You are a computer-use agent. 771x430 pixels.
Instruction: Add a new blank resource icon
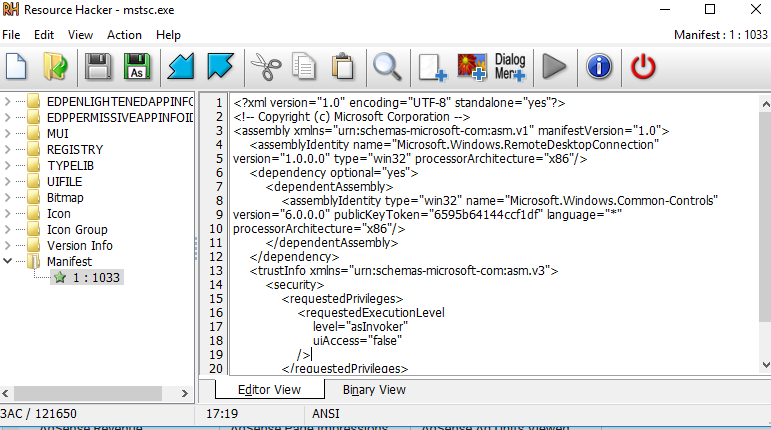click(432, 67)
